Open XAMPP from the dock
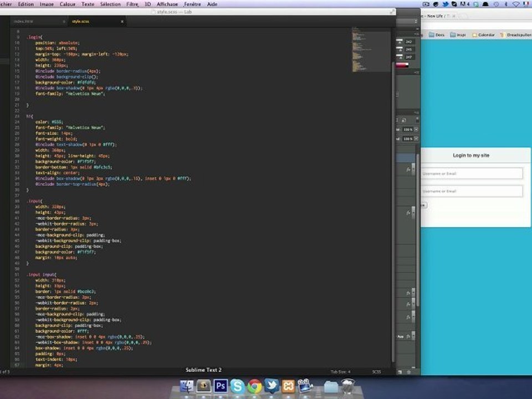This screenshot has height=399, width=532. pyautogui.click(x=288, y=386)
